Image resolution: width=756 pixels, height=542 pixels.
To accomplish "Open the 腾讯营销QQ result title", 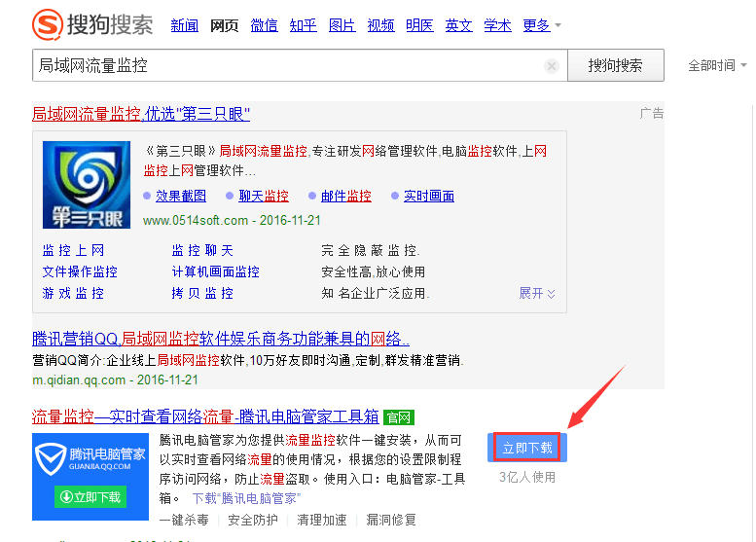I will coord(221,339).
